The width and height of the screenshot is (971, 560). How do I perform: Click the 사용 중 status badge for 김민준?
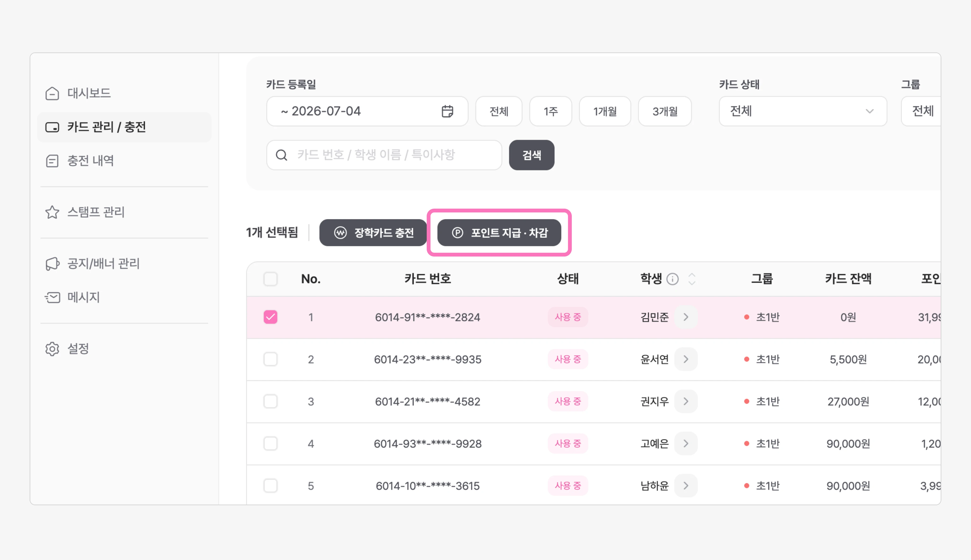[568, 317]
